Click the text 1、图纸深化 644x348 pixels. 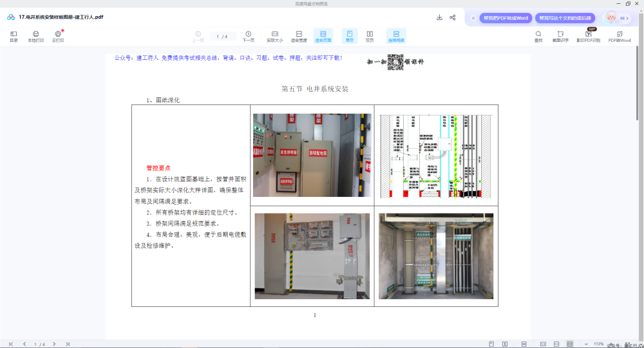pyautogui.click(x=163, y=100)
